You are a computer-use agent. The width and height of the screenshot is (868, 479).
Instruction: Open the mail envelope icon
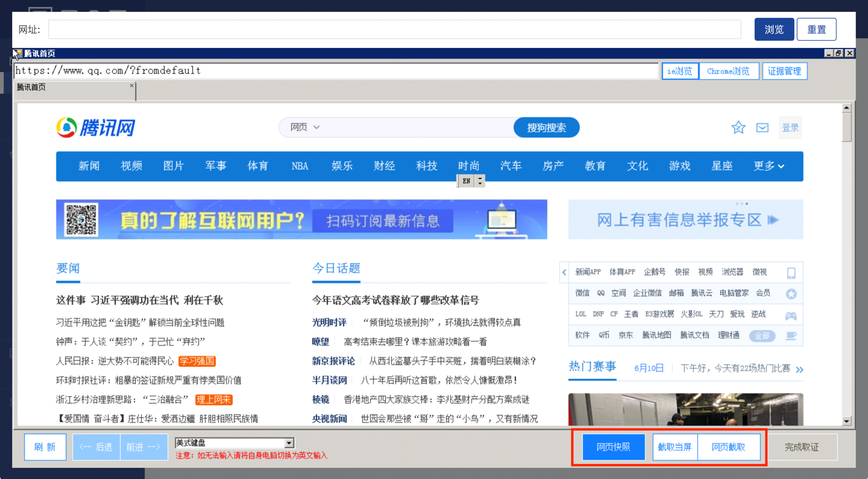point(762,127)
